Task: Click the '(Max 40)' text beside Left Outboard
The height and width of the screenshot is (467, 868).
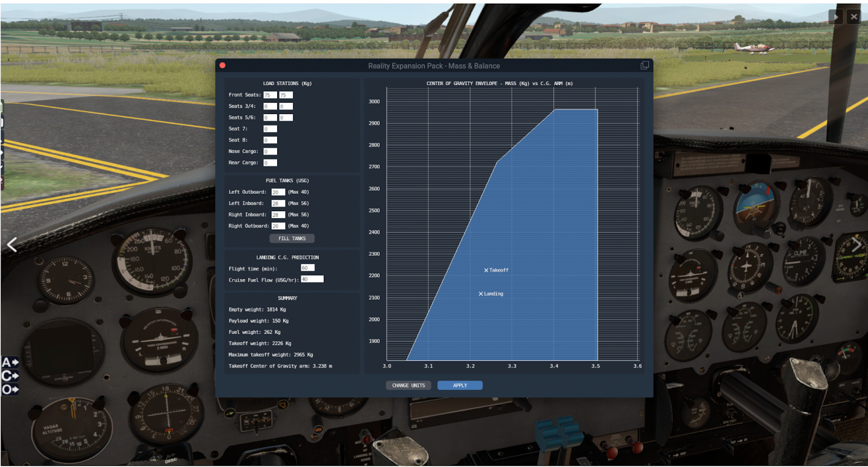Action: (298, 192)
